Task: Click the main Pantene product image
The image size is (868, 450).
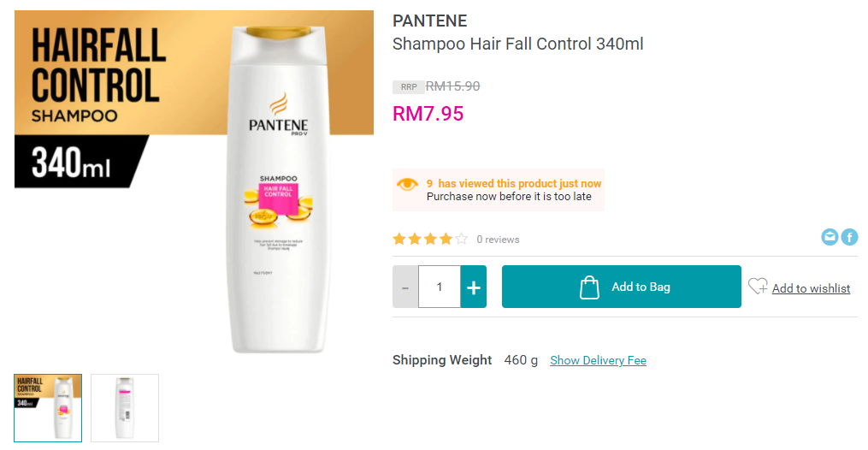Action: coord(194,183)
